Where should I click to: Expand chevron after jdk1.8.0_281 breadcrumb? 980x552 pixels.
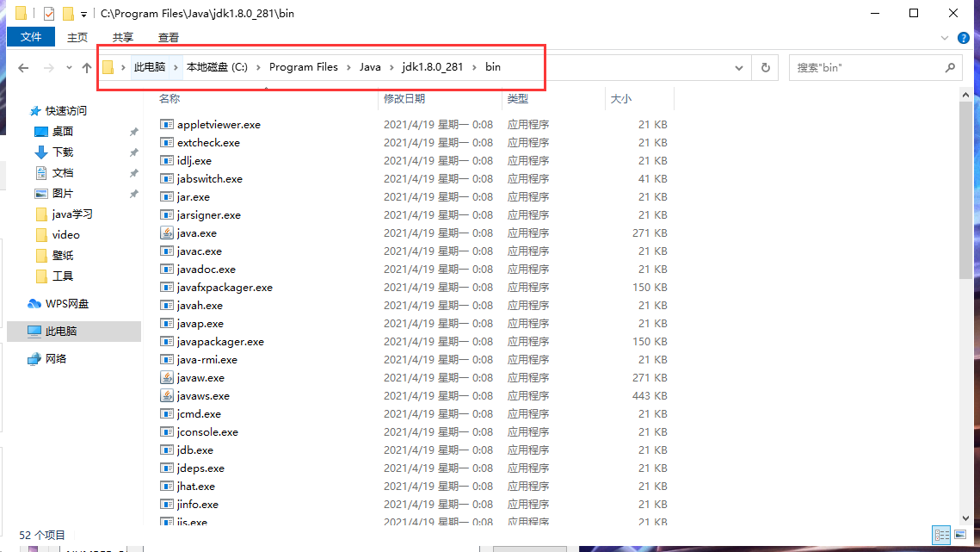(x=474, y=67)
